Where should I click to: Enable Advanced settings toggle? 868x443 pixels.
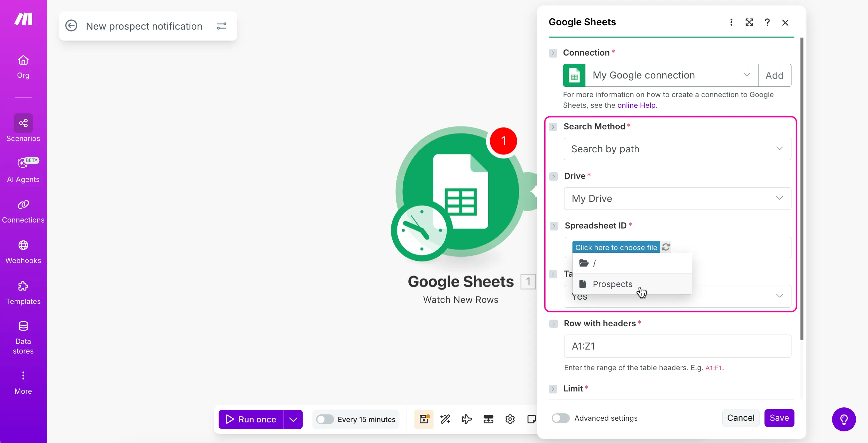[561, 418]
